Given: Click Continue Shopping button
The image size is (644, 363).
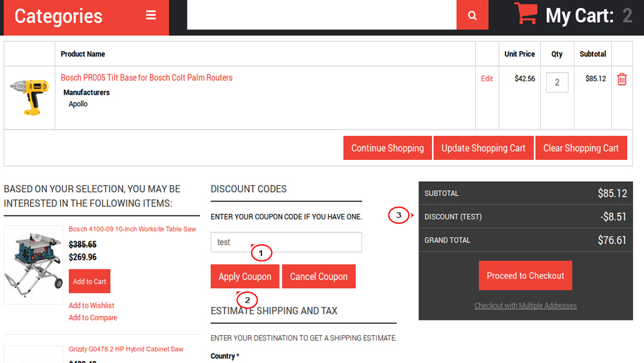Looking at the screenshot, I should click(387, 148).
